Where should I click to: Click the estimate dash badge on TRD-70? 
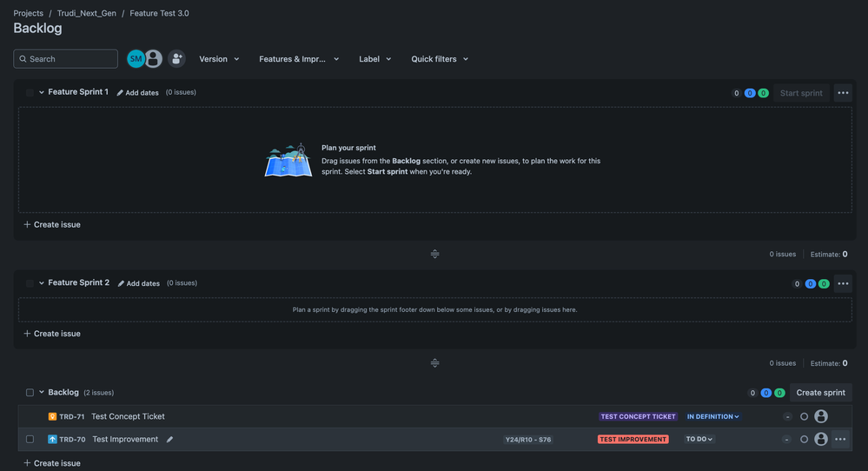pos(786,440)
